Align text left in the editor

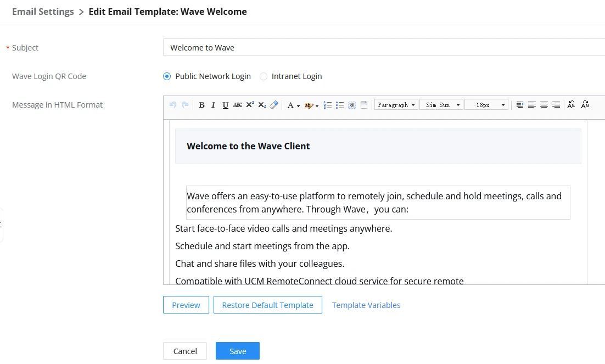point(531,105)
